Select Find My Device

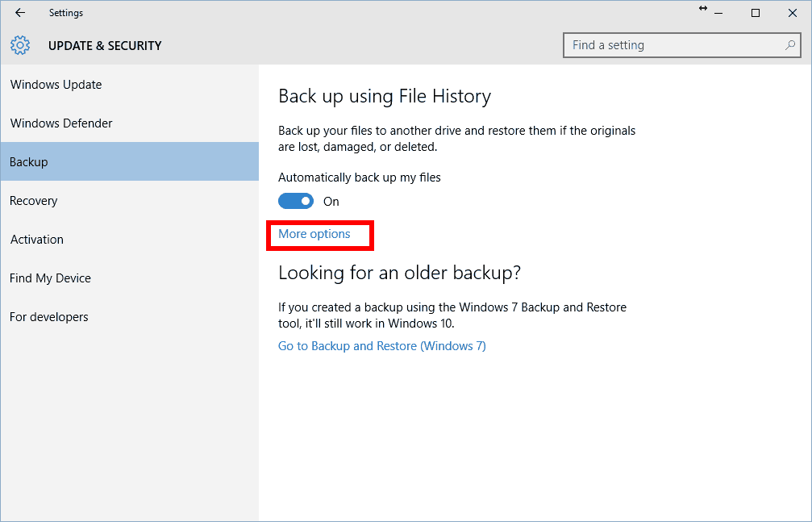[x=130, y=278]
